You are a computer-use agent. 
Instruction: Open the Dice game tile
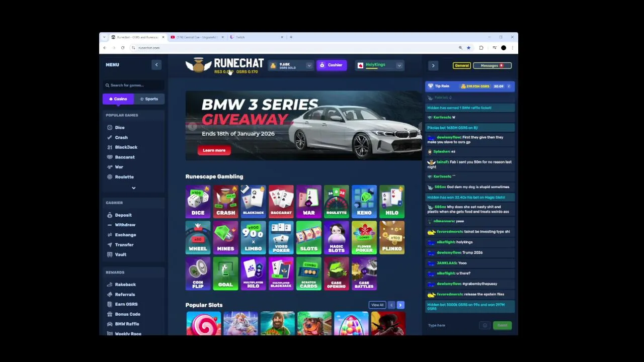point(198,202)
